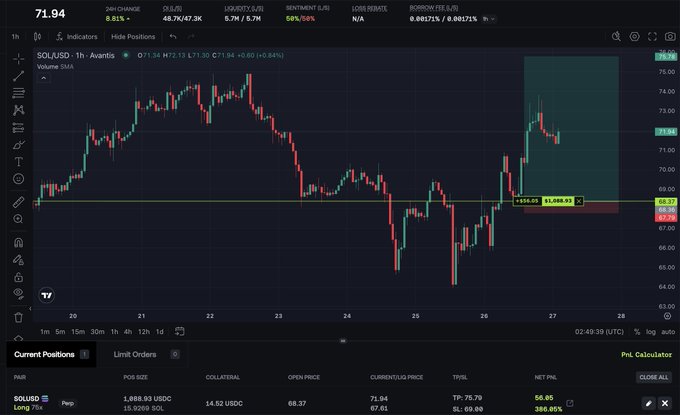Remove drawings with the trash icon
This screenshot has height=415, width=680.
(x=18, y=317)
